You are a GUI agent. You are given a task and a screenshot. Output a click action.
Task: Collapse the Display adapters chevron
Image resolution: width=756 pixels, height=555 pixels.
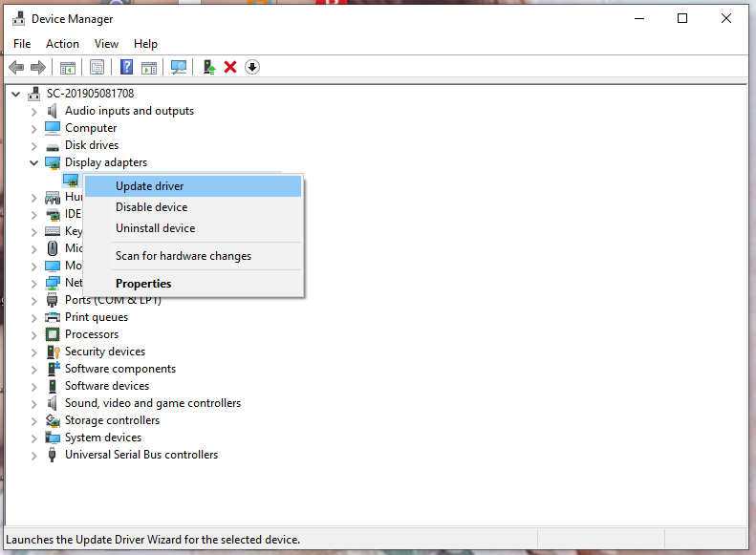coord(33,162)
